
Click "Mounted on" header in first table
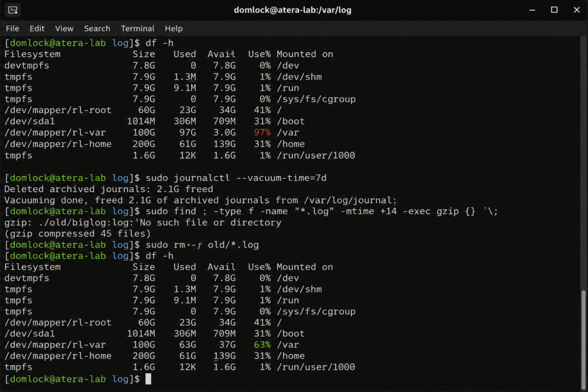point(305,55)
